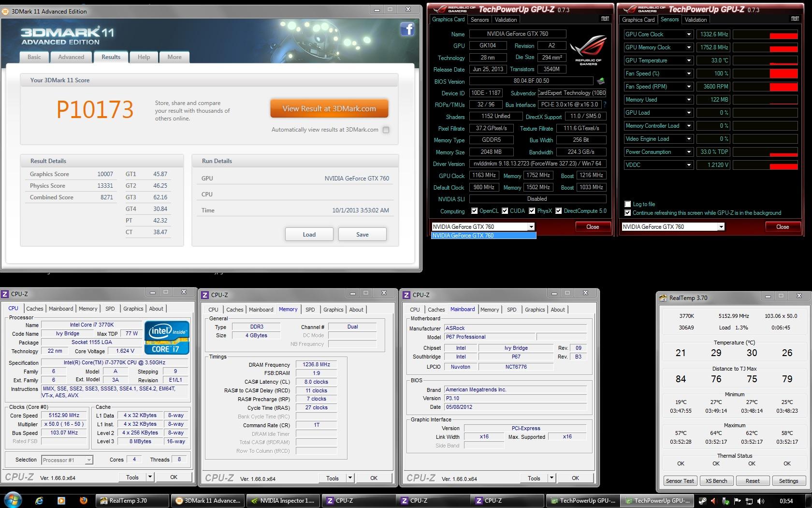
Task: Open Settings in RealTemp
Action: [x=788, y=481]
